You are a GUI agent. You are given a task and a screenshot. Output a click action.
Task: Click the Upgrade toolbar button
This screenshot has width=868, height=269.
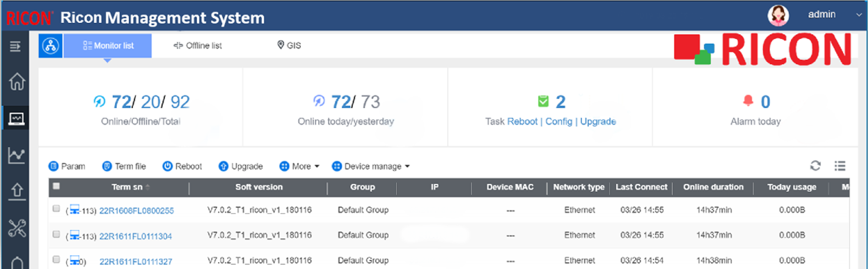(240, 166)
